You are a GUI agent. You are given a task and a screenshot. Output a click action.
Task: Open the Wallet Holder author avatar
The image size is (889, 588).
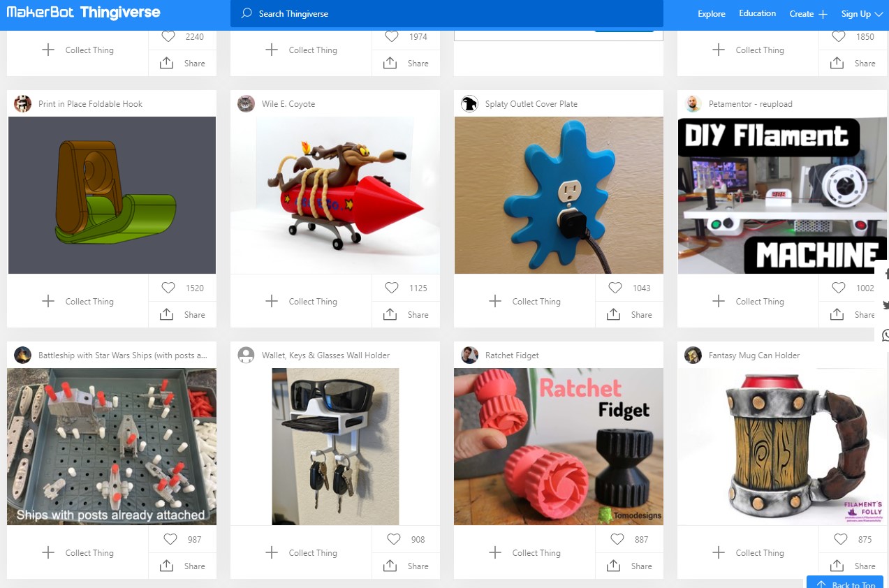pyautogui.click(x=246, y=355)
